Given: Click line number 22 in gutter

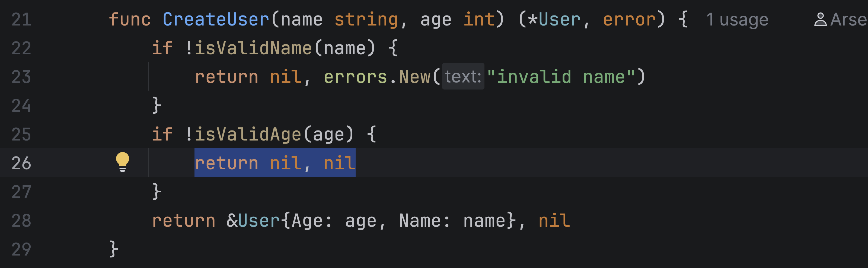Looking at the screenshot, I should [21, 48].
